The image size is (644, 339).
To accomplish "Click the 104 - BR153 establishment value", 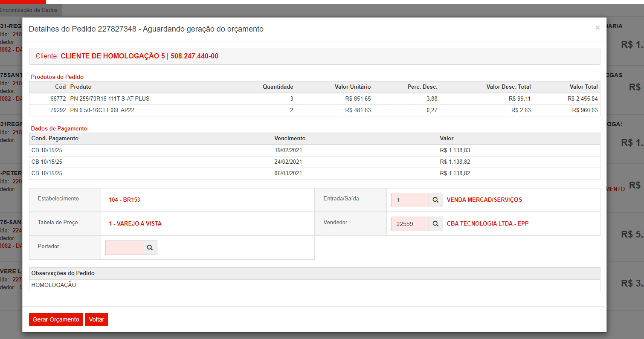I will click(x=125, y=200).
